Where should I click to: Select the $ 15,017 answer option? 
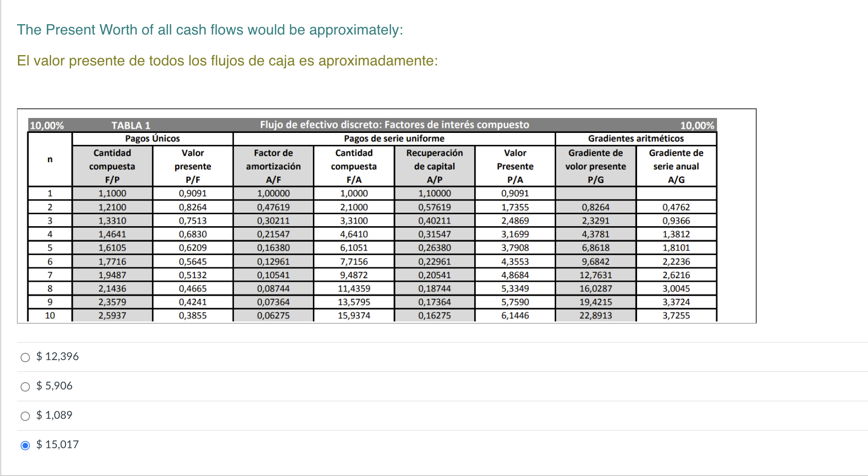tap(25, 445)
